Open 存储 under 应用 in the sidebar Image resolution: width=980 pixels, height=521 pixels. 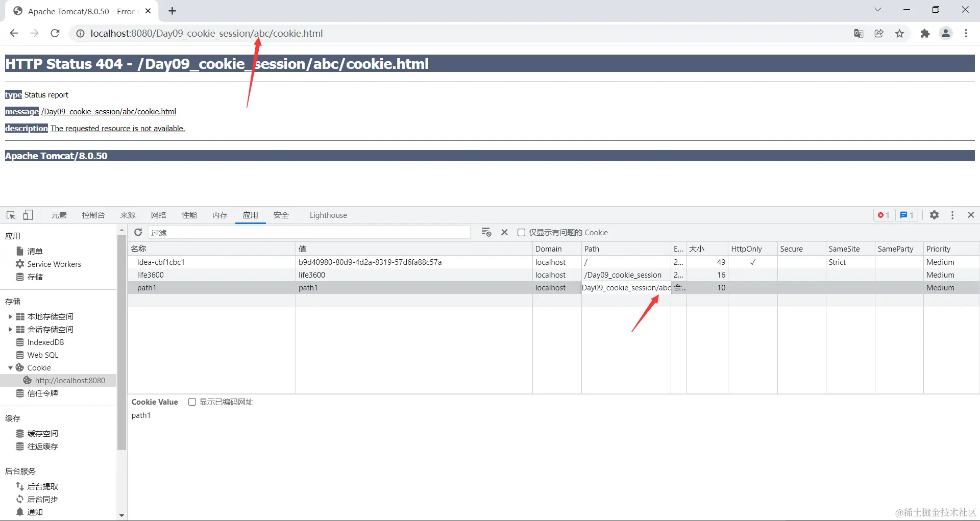coord(35,277)
